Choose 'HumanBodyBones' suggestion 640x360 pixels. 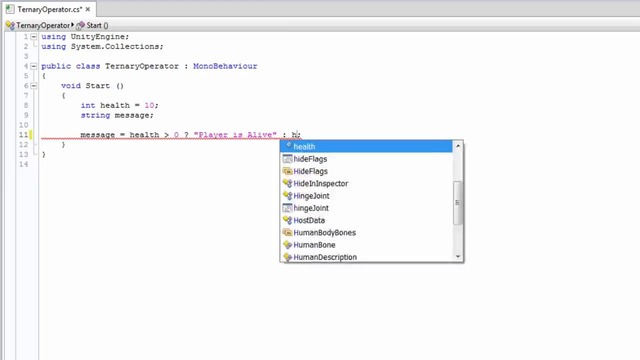[x=366, y=232]
